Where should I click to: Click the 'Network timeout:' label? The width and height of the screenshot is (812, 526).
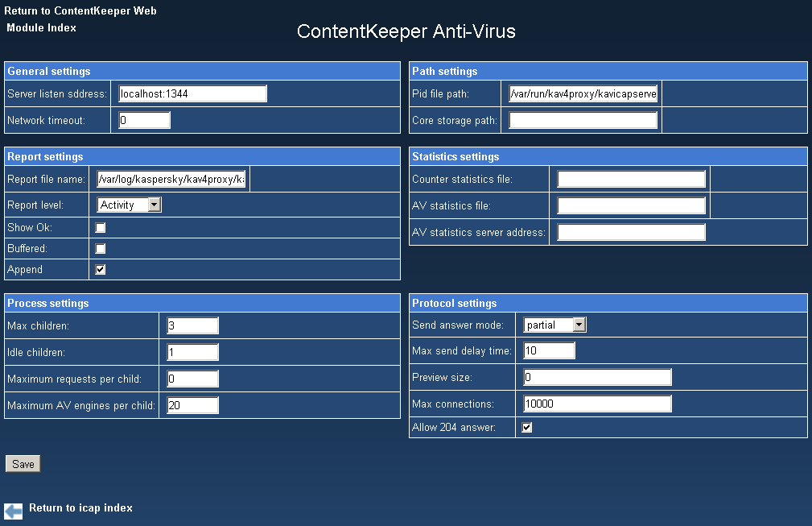(46, 120)
